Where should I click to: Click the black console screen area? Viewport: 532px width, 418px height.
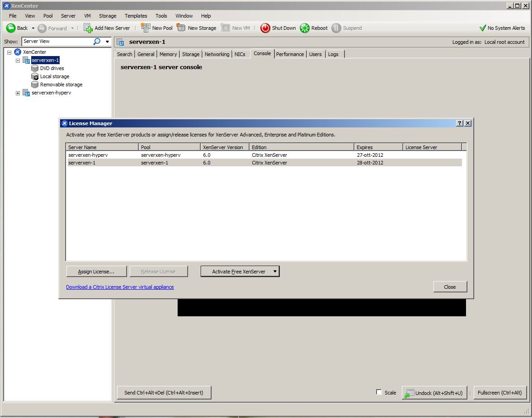click(322, 308)
